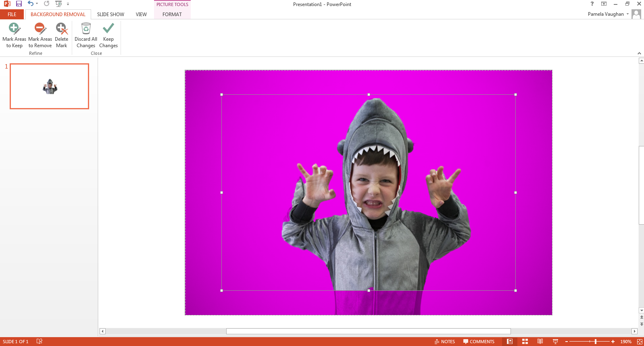Select the Mark Areas to Remove tool
Screen dimensions: 644x346
point(40,35)
